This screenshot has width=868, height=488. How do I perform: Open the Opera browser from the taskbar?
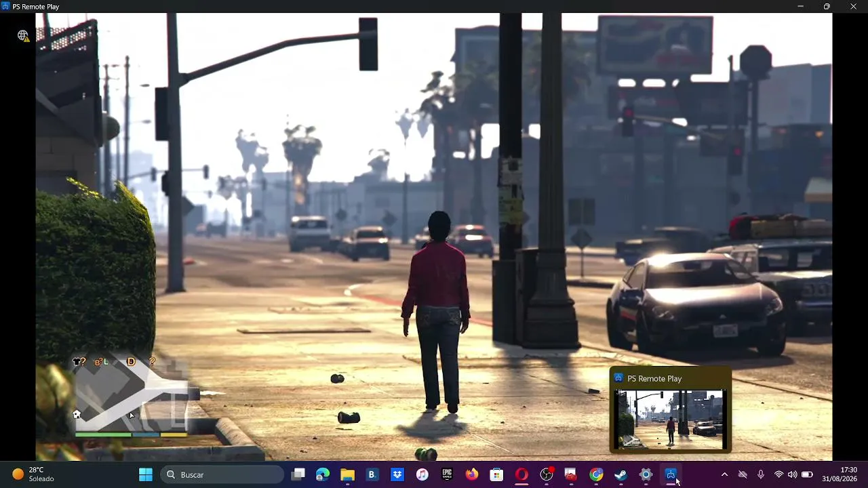(521, 474)
